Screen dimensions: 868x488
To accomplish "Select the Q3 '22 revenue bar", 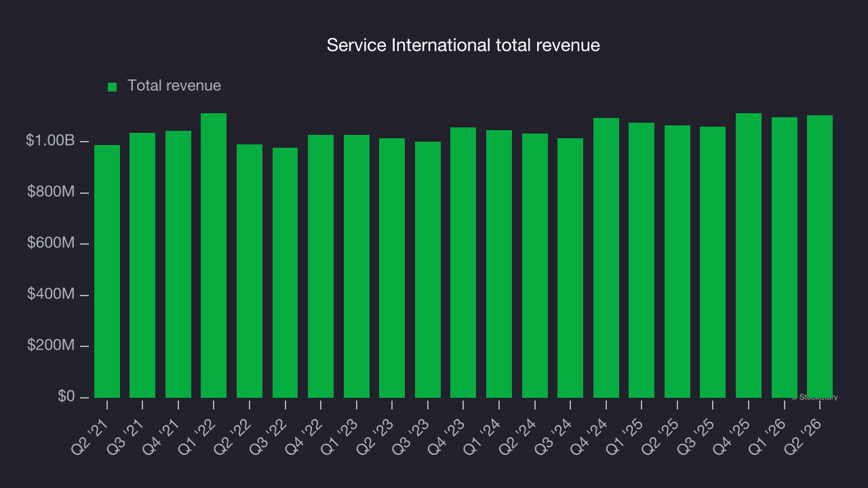I will point(285,272).
